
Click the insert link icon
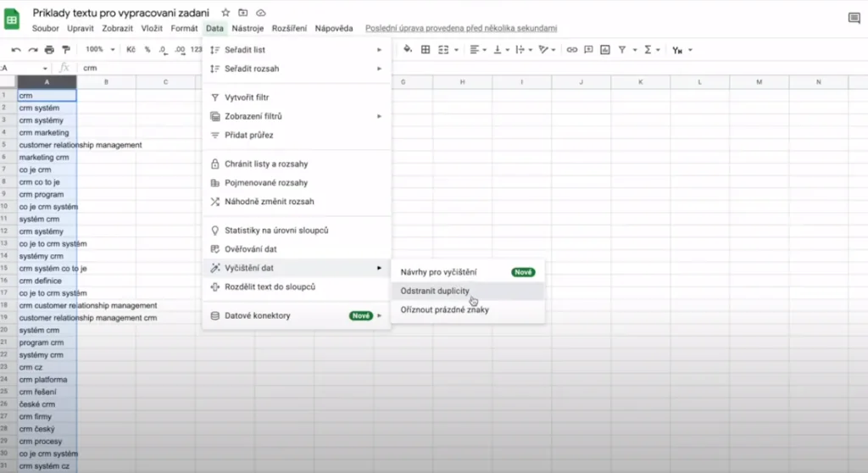click(572, 50)
